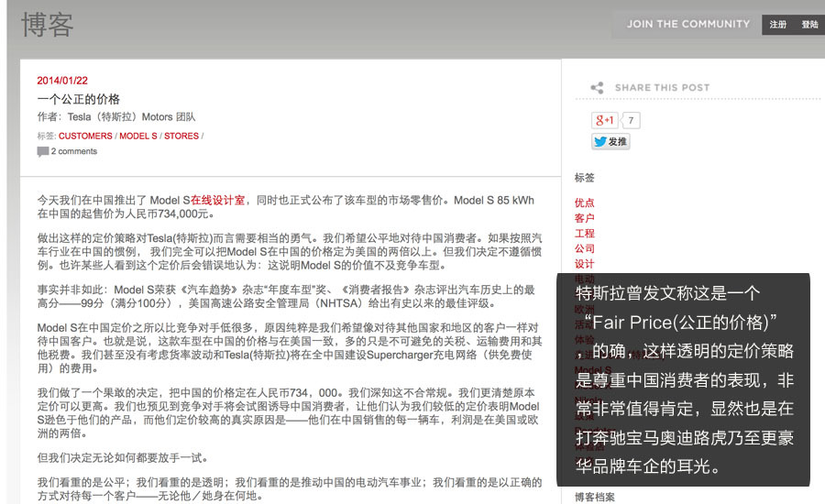Select the 公司 tag in the sidebar
The width and height of the screenshot is (825, 504).
pyautogui.click(x=585, y=248)
